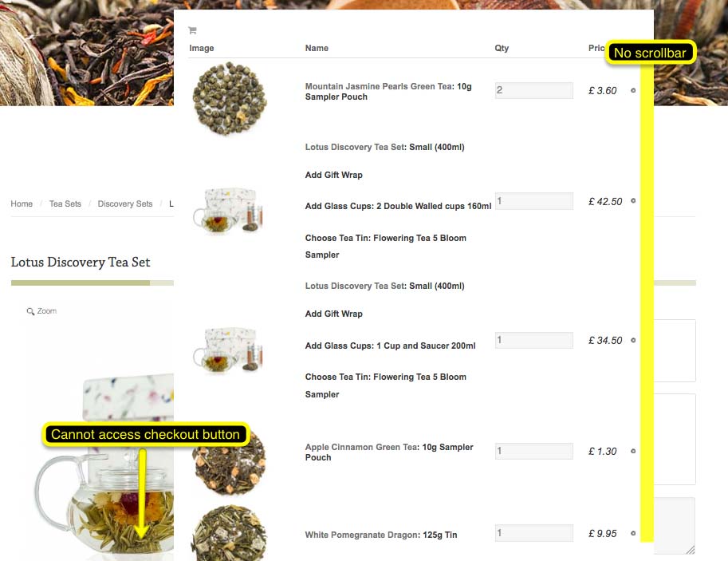The width and height of the screenshot is (728, 561).
Task: Go to Tea Sets breadcrumb
Action: coord(65,203)
